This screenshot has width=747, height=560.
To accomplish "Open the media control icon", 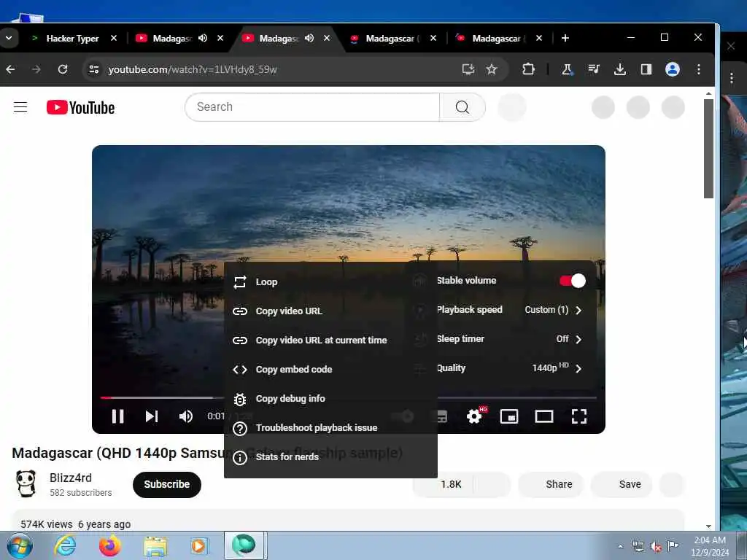I will pos(594,69).
